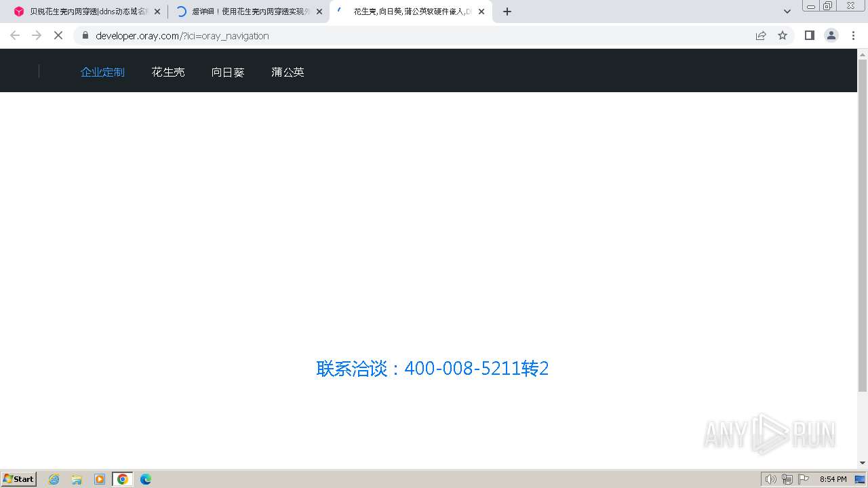
Task: Stop loading the page
Action: [58, 35]
